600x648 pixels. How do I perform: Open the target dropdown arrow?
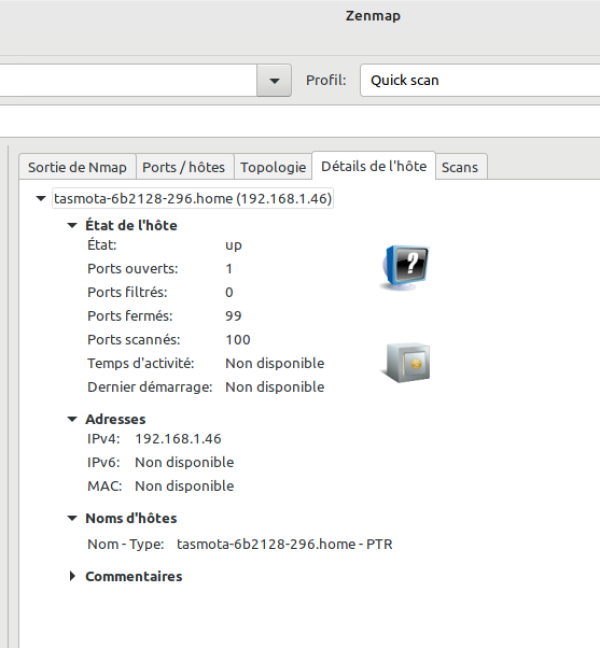point(273,80)
